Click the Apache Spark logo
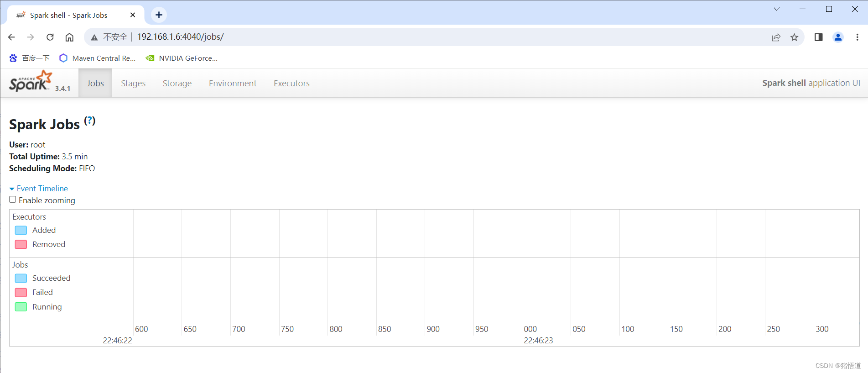Viewport: 868px width, 373px height. 31,81
